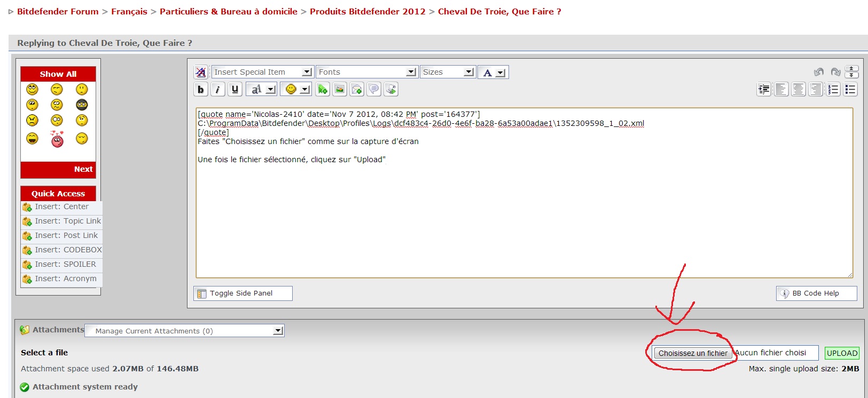The width and height of the screenshot is (868, 398).
Task: Select Insert: Topic Link item
Action: [x=61, y=221]
